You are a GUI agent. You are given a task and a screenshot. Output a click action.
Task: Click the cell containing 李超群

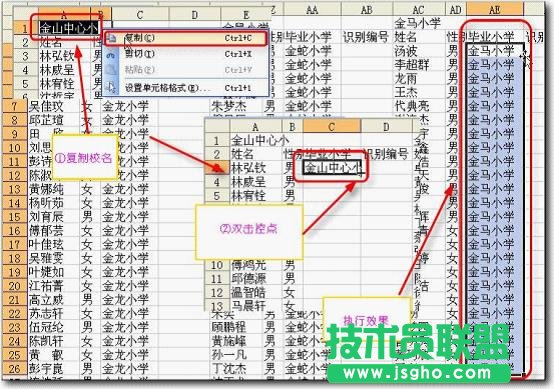[x=419, y=65]
